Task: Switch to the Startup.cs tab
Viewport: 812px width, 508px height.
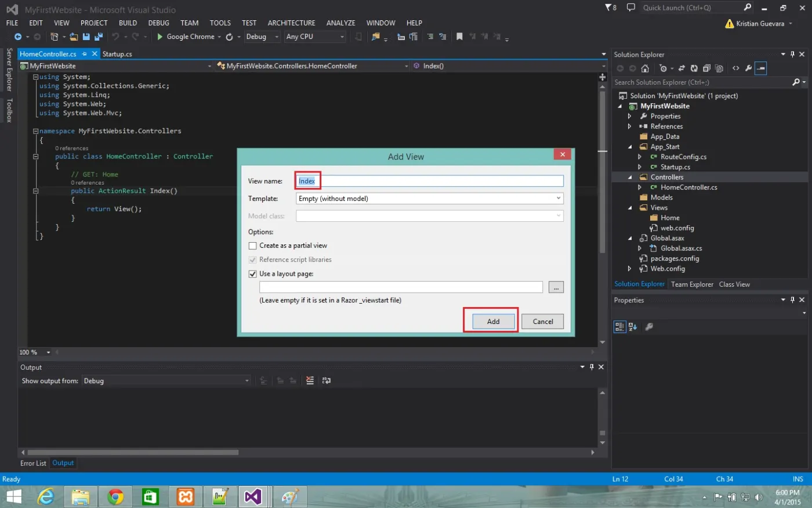Action: tap(117, 54)
